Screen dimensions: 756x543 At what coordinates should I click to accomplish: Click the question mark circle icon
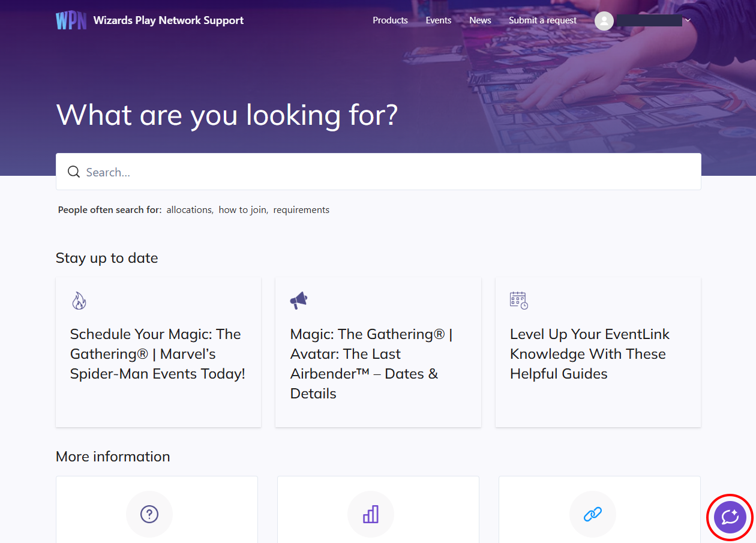[149, 514]
